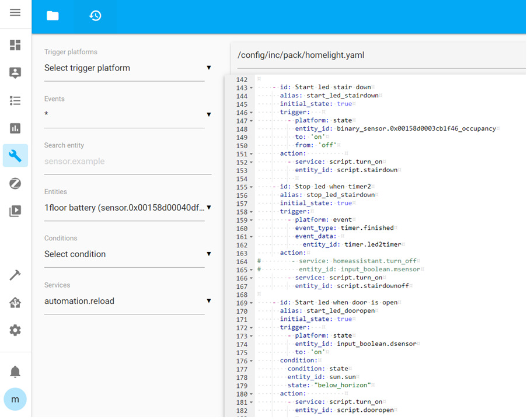Click 'alias: stop_led_stairdown' on line 156
527x420 pixels.
tap(327, 195)
